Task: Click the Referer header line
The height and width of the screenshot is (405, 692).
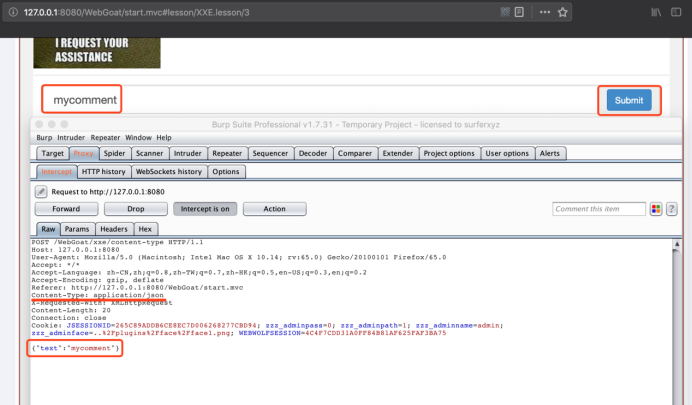Action: 137,288
